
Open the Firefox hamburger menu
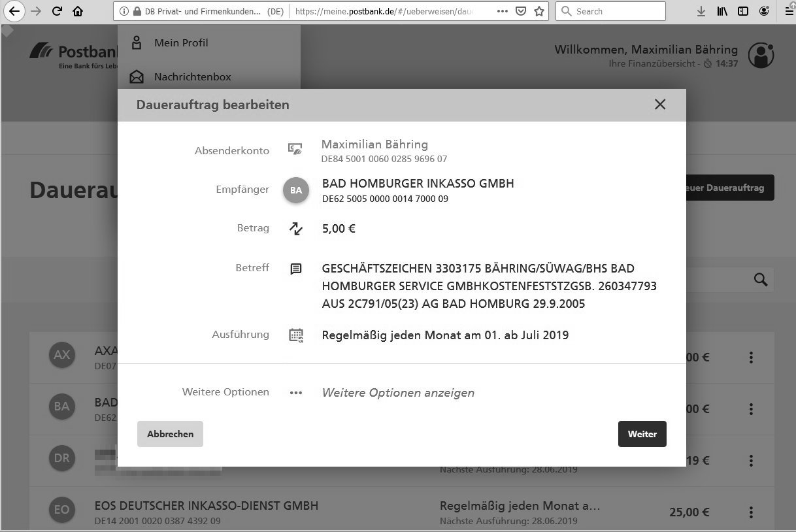(x=789, y=11)
